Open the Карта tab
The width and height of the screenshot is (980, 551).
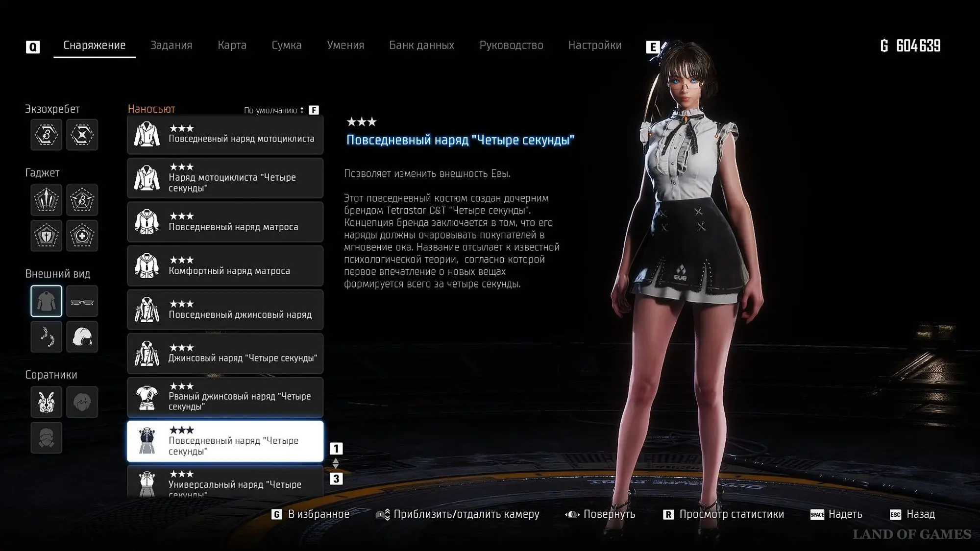[232, 45]
